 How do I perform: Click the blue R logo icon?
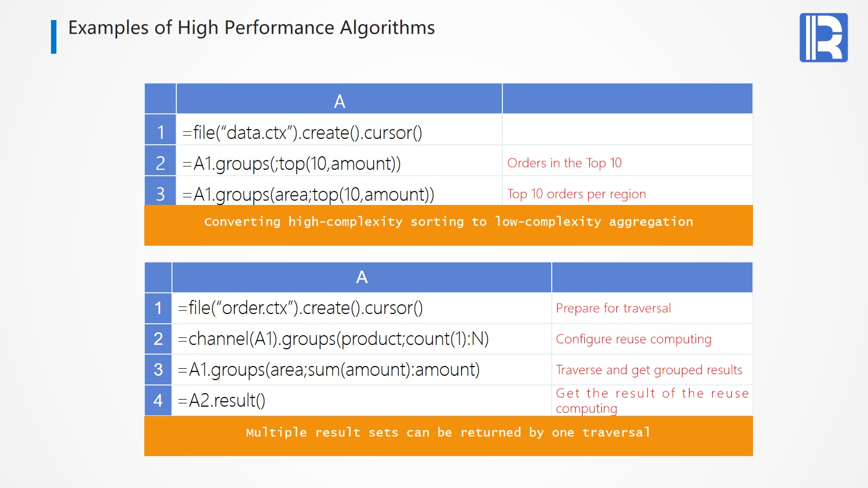823,37
